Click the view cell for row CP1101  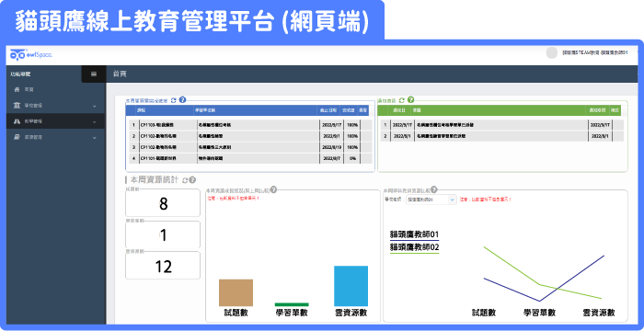pos(366,158)
